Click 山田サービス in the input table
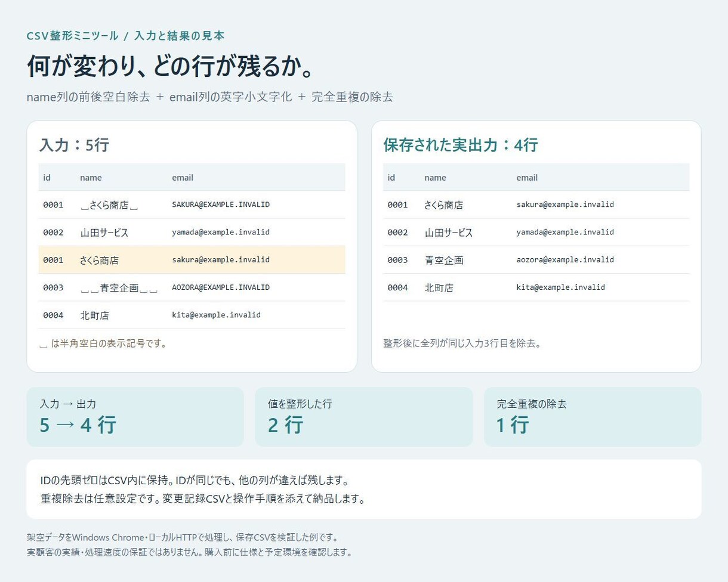 (x=104, y=233)
